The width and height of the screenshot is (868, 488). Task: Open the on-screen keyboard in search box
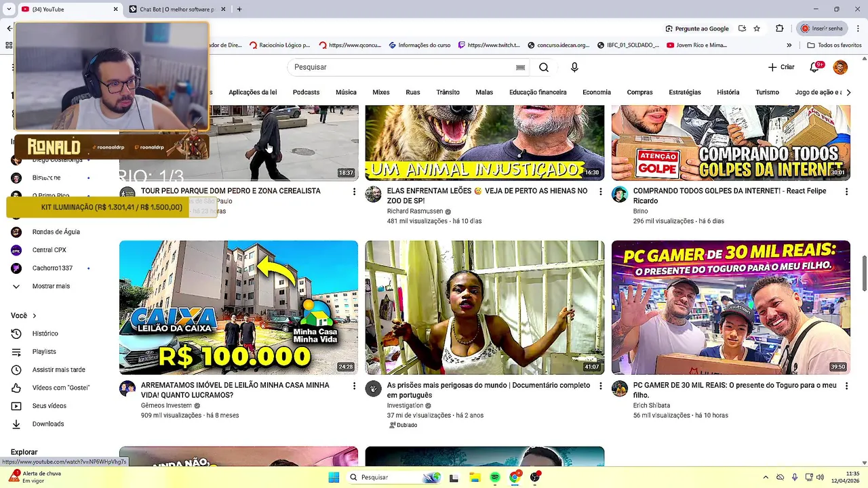[x=520, y=67]
